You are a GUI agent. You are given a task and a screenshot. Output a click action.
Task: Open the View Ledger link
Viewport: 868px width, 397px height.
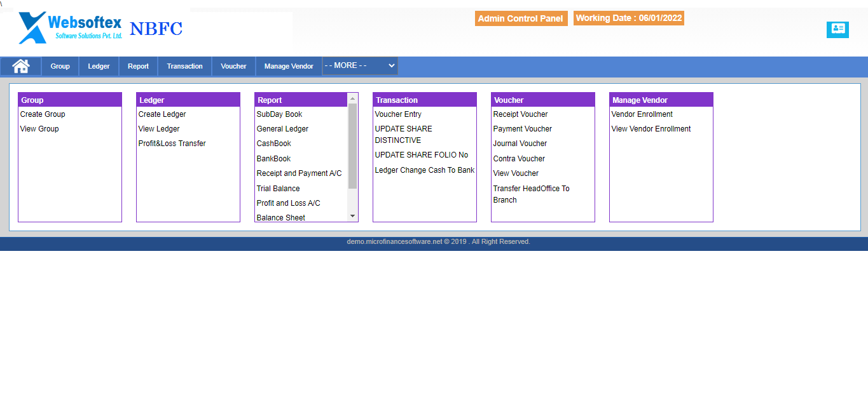(159, 129)
